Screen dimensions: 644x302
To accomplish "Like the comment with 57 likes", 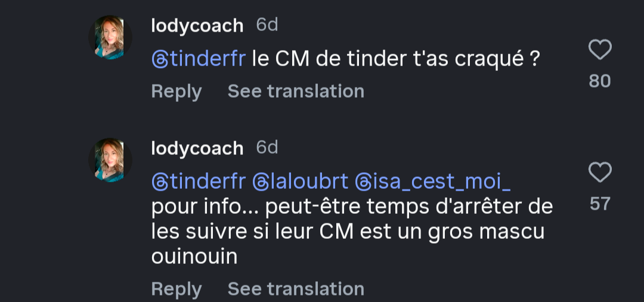I will pyautogui.click(x=600, y=173).
